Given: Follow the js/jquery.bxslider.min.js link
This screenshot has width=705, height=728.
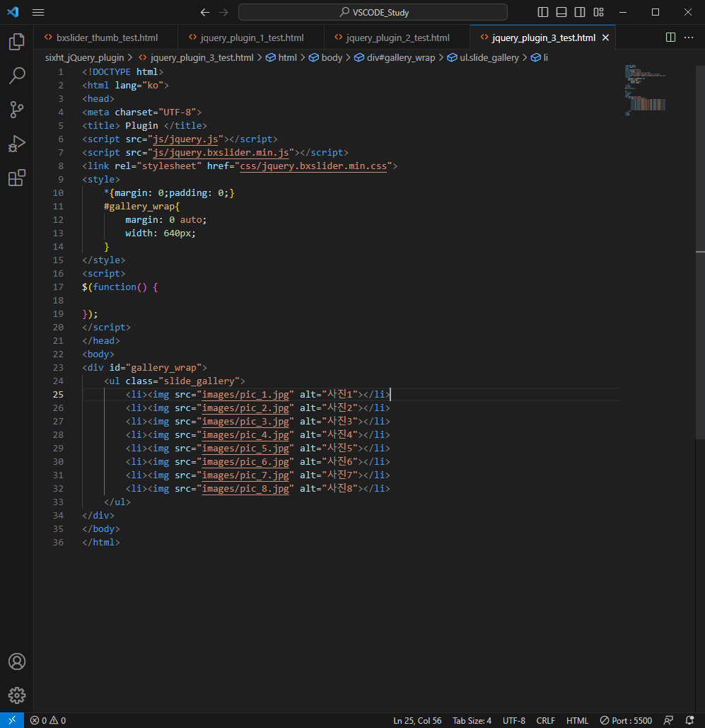Looking at the screenshot, I should pos(221,153).
